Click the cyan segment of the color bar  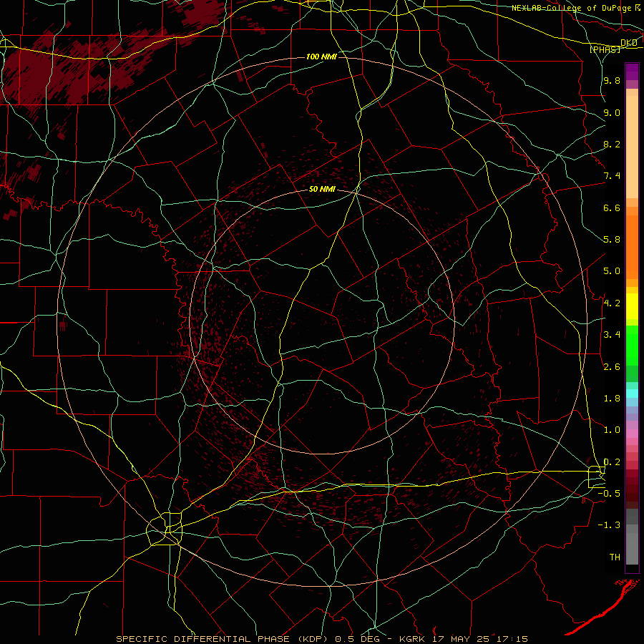(632, 394)
